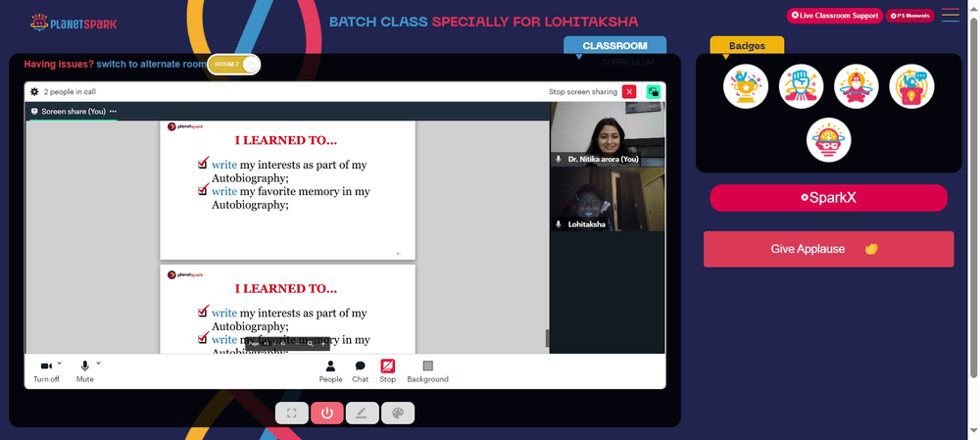Click the green screen layout icon
980x440 pixels.
click(x=653, y=92)
